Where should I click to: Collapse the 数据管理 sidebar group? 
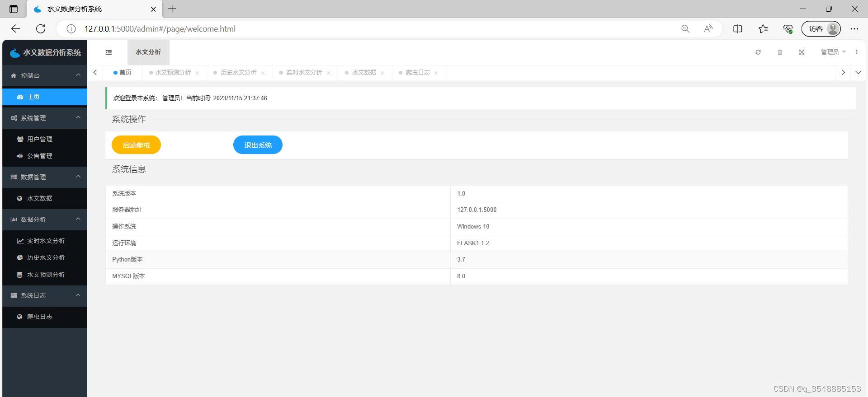click(45, 177)
